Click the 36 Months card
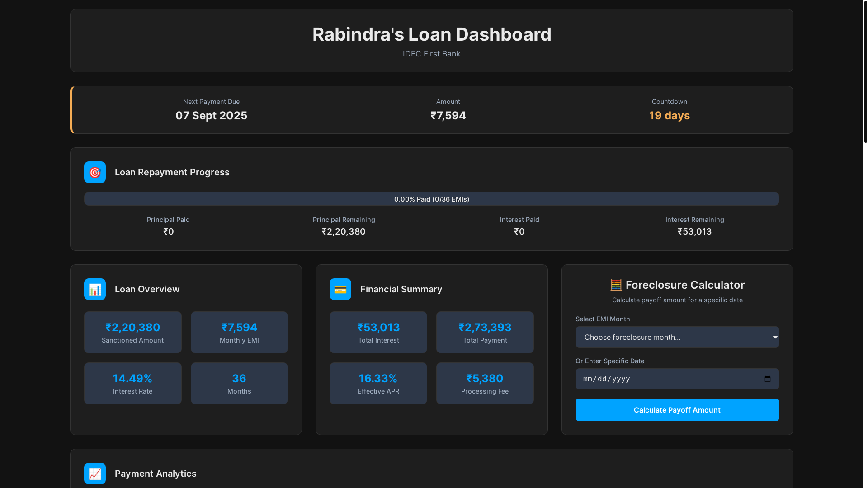868x488 pixels. tap(239, 383)
